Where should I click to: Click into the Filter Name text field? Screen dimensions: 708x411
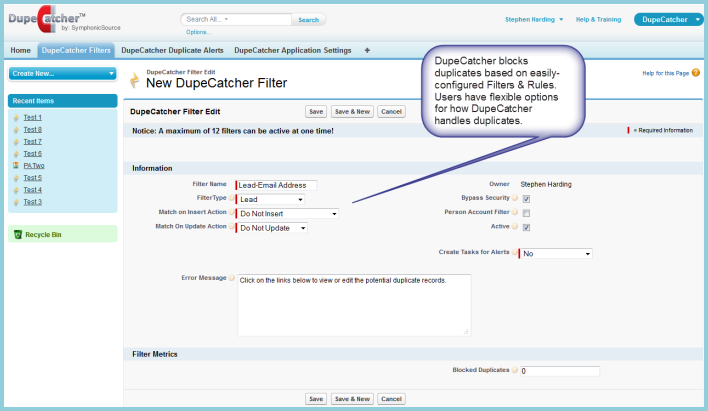[277, 185]
